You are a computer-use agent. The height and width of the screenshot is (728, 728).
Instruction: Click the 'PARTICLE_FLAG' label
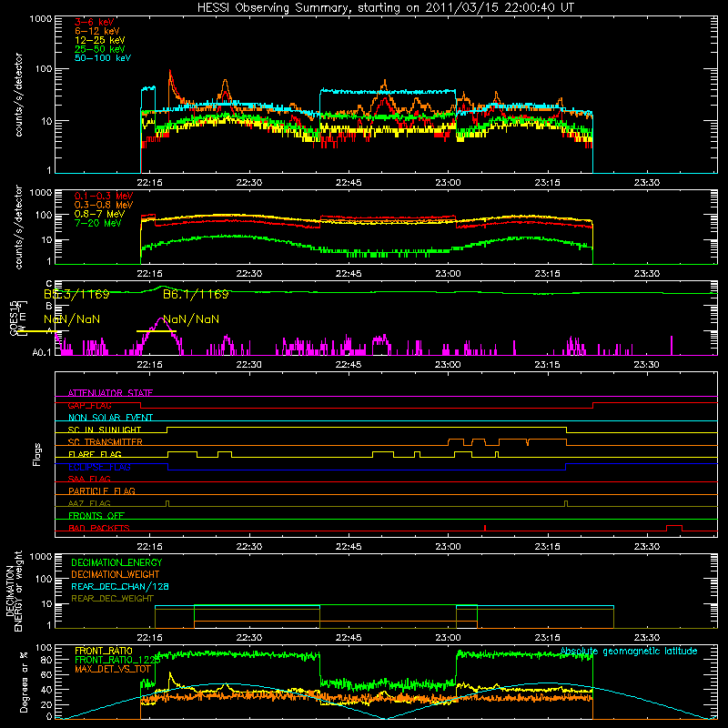pyautogui.click(x=102, y=490)
